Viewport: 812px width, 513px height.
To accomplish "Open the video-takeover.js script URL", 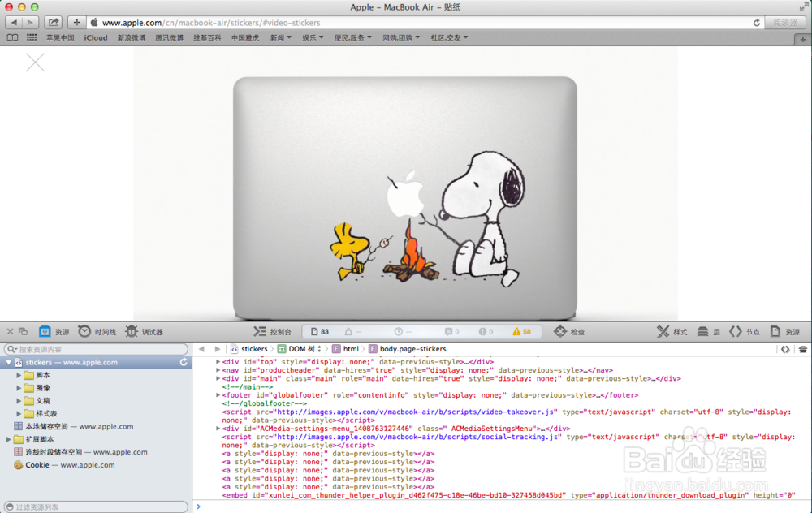I will click(416, 412).
